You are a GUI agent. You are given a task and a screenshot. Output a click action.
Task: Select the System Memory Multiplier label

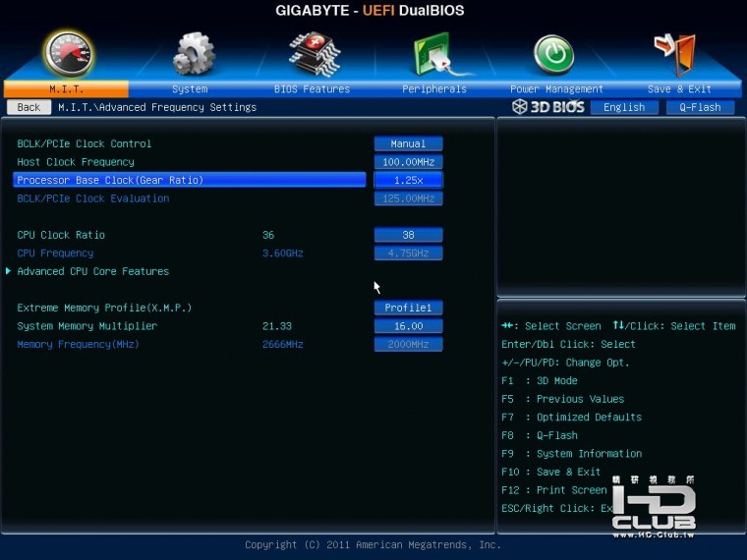87,326
